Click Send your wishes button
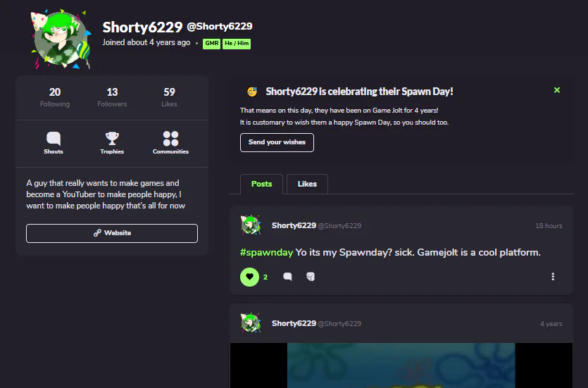 click(277, 142)
